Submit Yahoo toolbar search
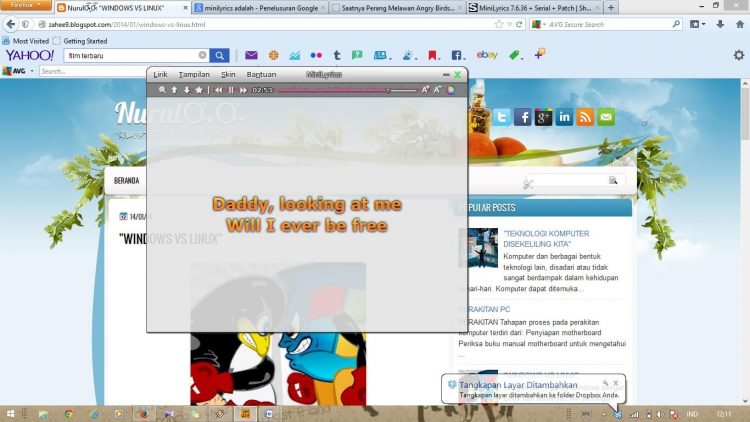This screenshot has width=750, height=422. pyautogui.click(x=220, y=56)
